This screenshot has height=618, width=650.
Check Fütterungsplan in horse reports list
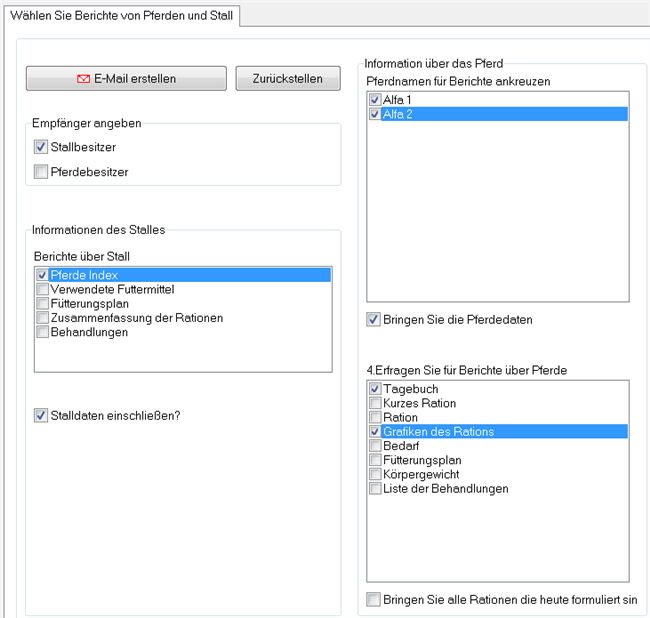click(x=375, y=460)
